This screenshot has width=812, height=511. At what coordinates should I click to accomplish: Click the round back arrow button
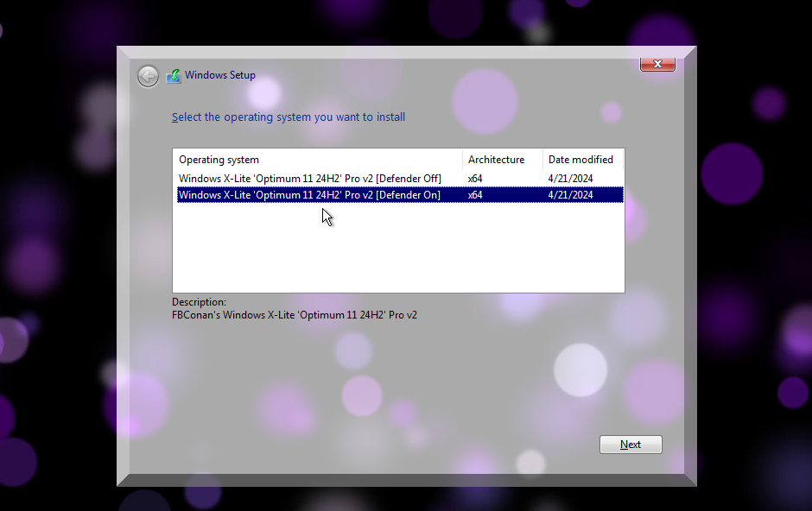148,77
